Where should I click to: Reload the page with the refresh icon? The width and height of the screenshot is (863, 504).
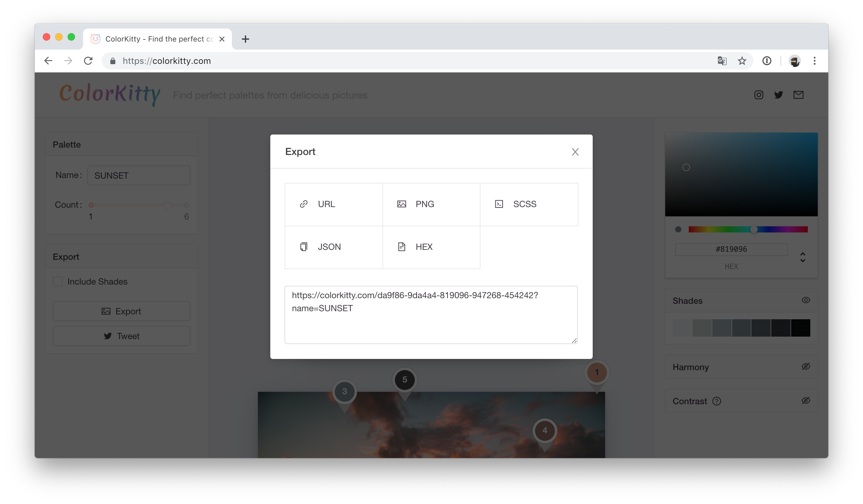[88, 61]
